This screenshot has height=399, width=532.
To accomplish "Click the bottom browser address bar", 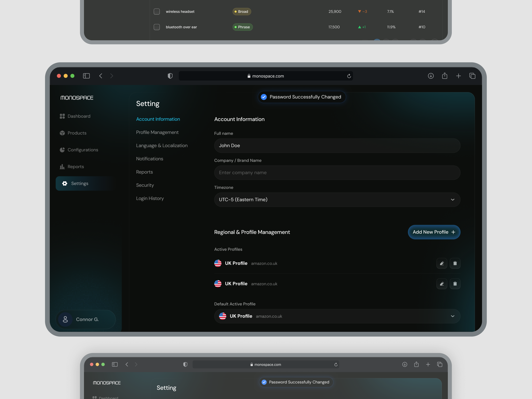I will 266,365.
